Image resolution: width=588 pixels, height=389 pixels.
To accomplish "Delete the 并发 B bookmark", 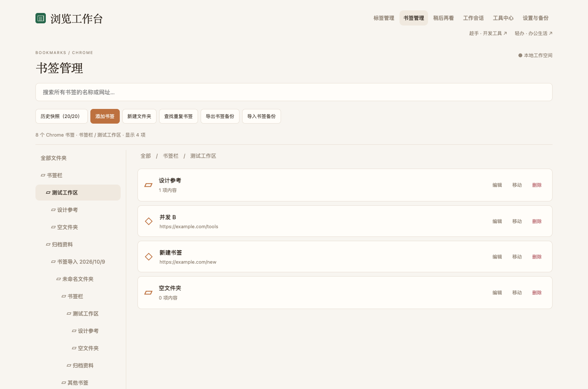I will click(537, 221).
